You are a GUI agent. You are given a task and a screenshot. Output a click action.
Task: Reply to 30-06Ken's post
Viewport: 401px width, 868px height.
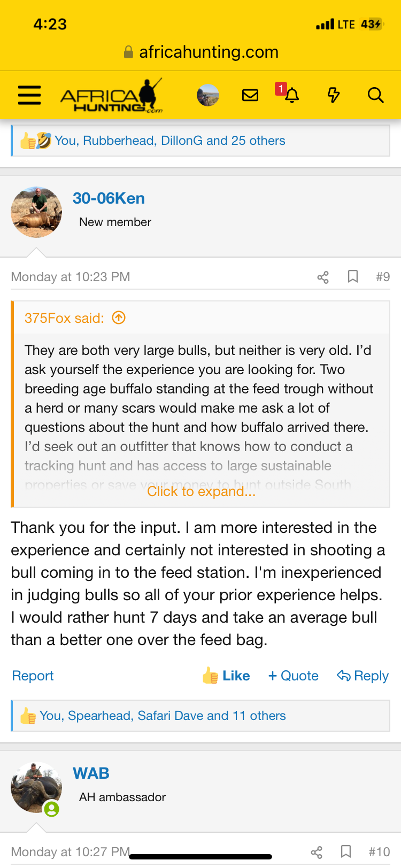click(x=363, y=676)
